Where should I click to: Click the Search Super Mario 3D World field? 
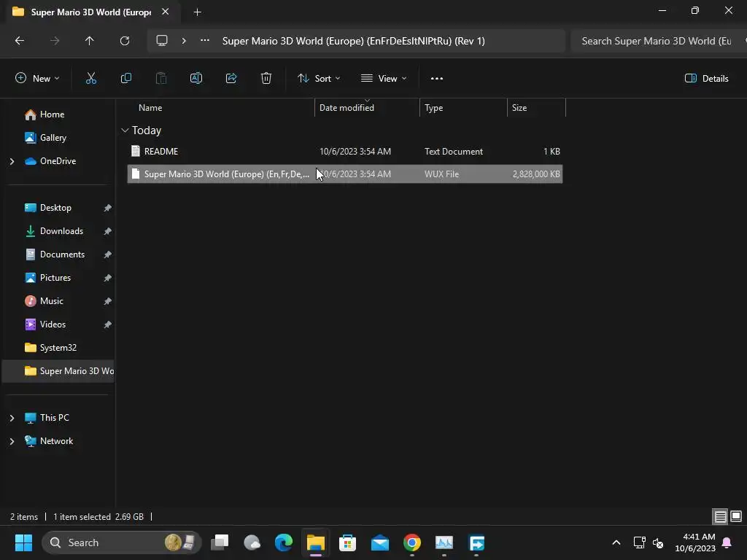click(659, 41)
